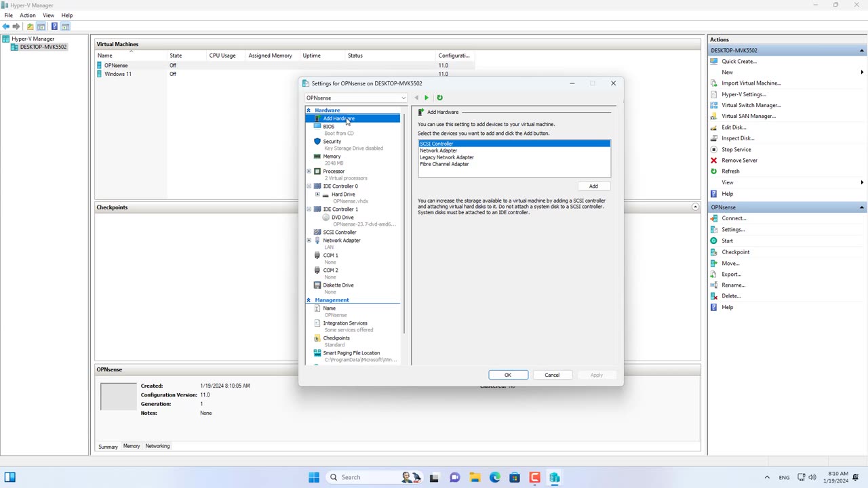Click Delete red X for OPNsense

click(x=713, y=296)
